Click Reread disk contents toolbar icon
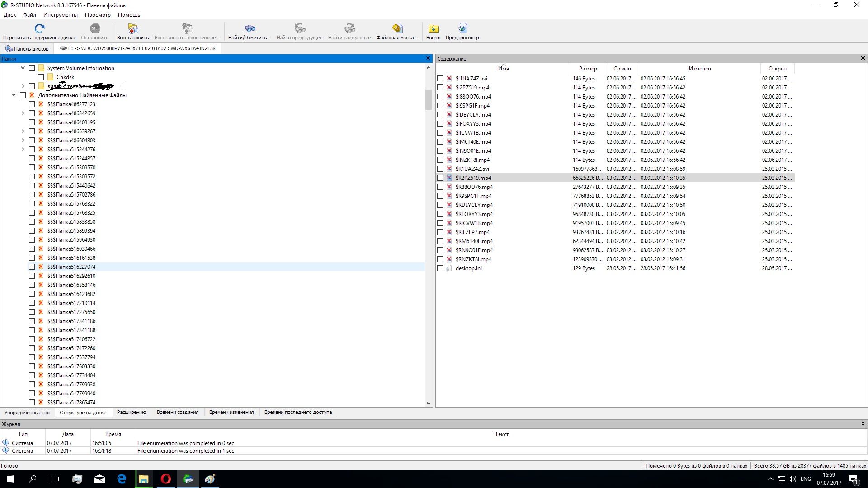The height and width of the screenshot is (488, 868). pos(39,28)
